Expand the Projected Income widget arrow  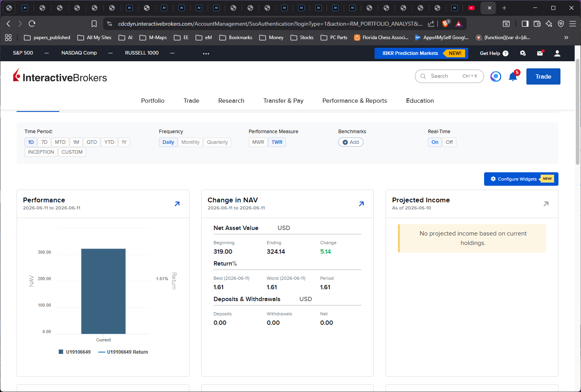546,204
